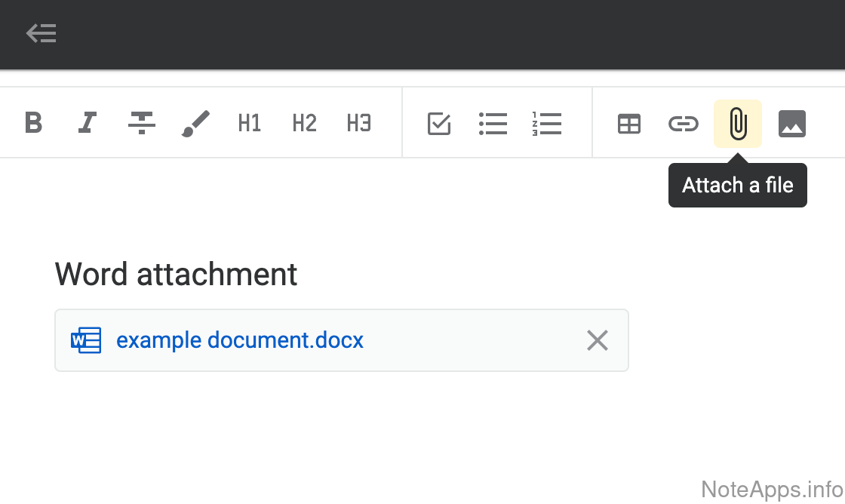Apply Heading 2 style
The height and width of the screenshot is (504, 845).
(304, 123)
